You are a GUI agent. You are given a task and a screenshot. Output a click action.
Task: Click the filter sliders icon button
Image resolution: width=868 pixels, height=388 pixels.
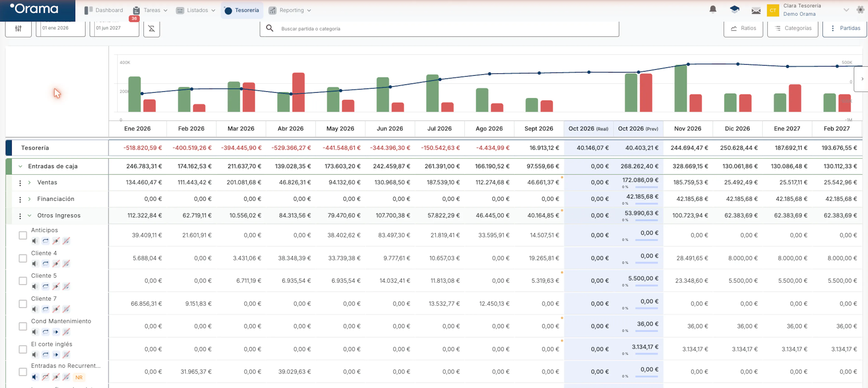coord(18,29)
